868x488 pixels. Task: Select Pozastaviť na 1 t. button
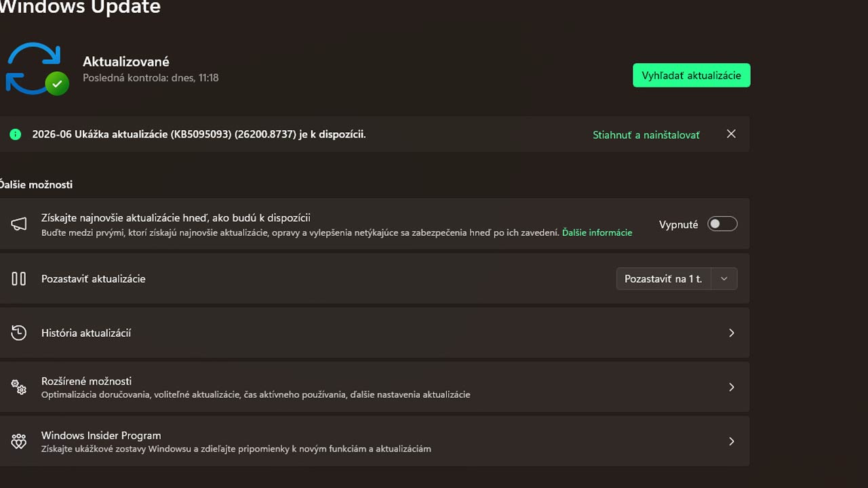pos(663,279)
